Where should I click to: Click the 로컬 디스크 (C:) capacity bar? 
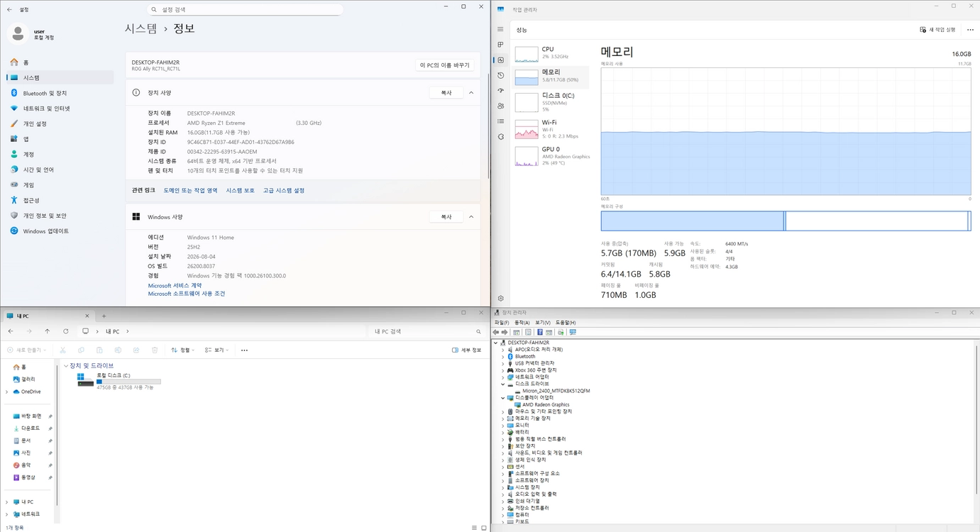pyautogui.click(x=128, y=382)
